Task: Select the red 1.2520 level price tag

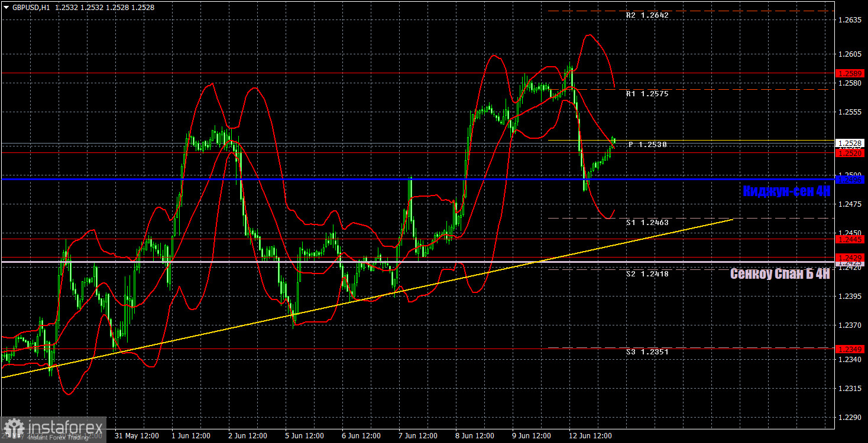Action: [x=850, y=153]
